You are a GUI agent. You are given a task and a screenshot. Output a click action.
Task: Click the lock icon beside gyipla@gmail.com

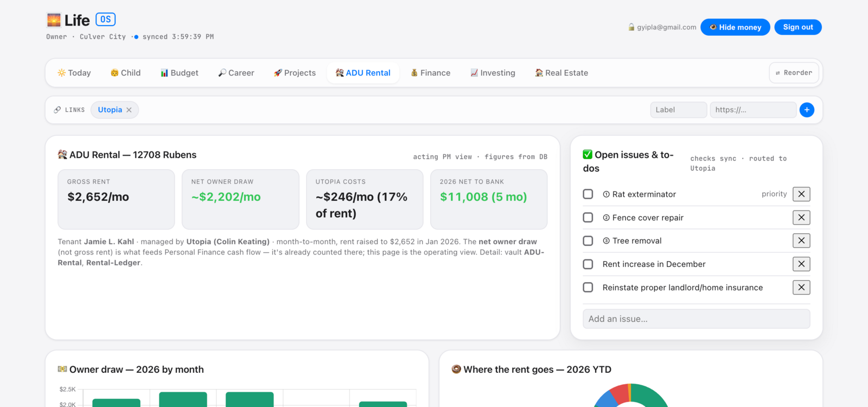631,27
